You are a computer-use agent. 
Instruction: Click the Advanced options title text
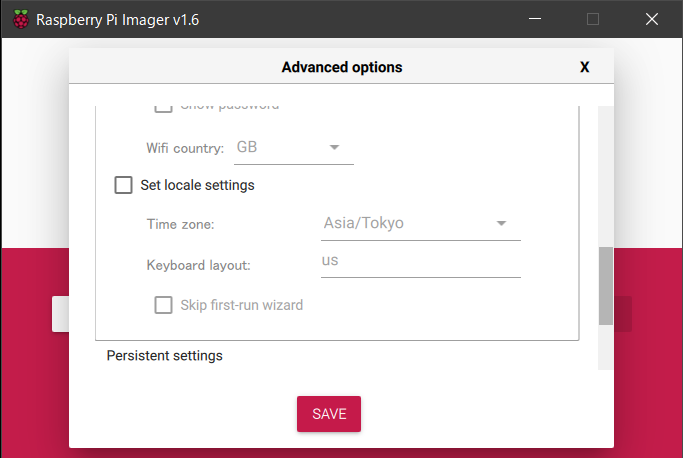[x=342, y=67]
